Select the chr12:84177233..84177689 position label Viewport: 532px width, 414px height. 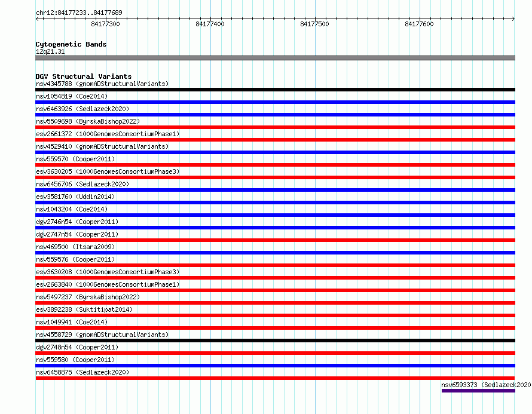(x=79, y=13)
